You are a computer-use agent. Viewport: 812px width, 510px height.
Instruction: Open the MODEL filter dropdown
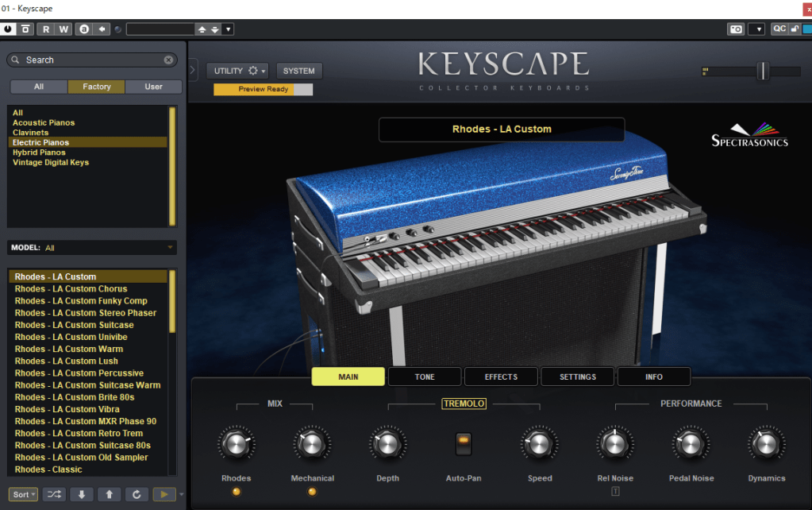[x=90, y=248]
